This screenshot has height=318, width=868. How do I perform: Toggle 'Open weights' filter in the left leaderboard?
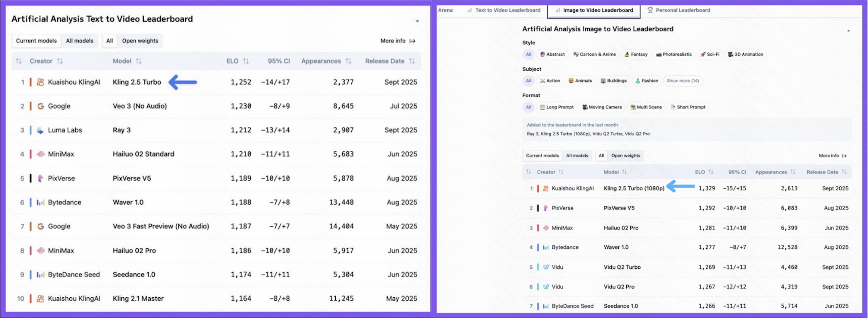tap(140, 41)
